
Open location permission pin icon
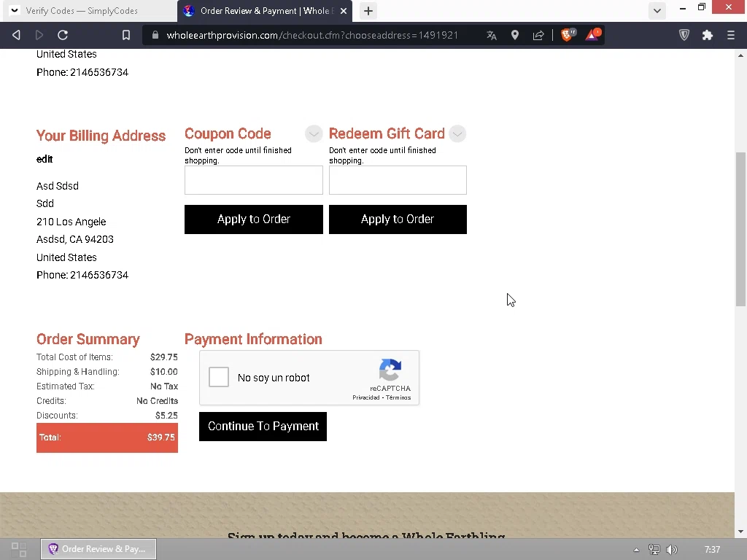click(515, 35)
